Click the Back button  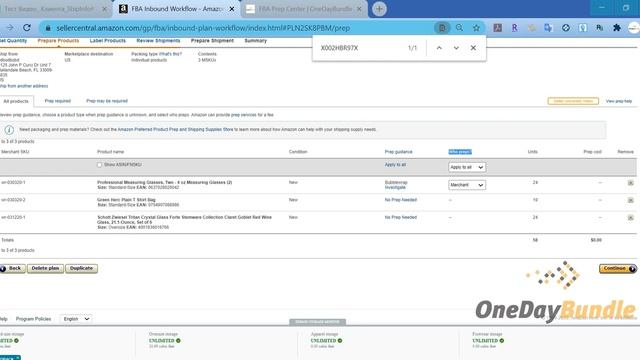tap(13, 268)
